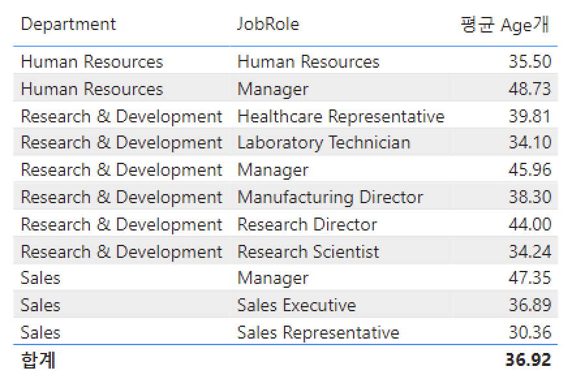Click the 평균 Age개 column header

(x=506, y=25)
